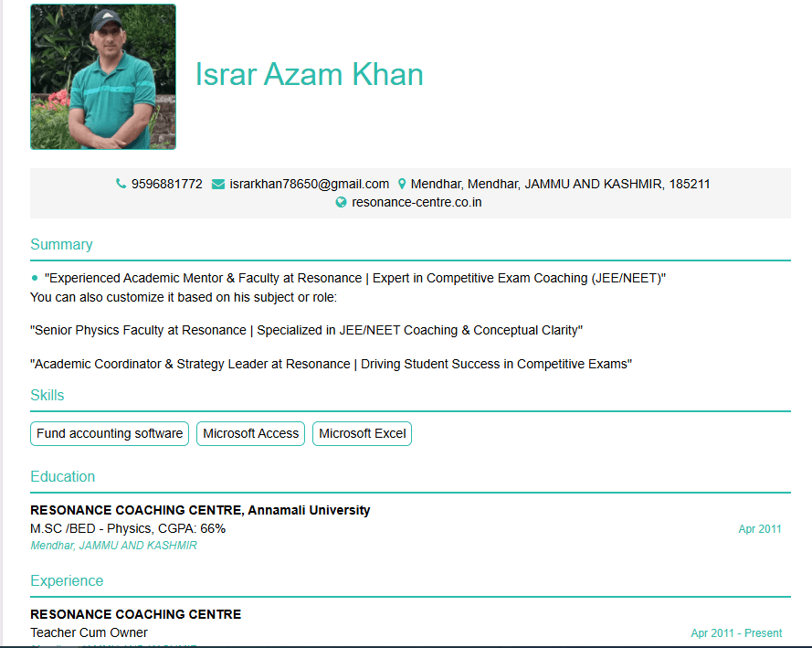Open the resonance-centre.co.in website link
The image size is (812, 648).
[x=417, y=202]
